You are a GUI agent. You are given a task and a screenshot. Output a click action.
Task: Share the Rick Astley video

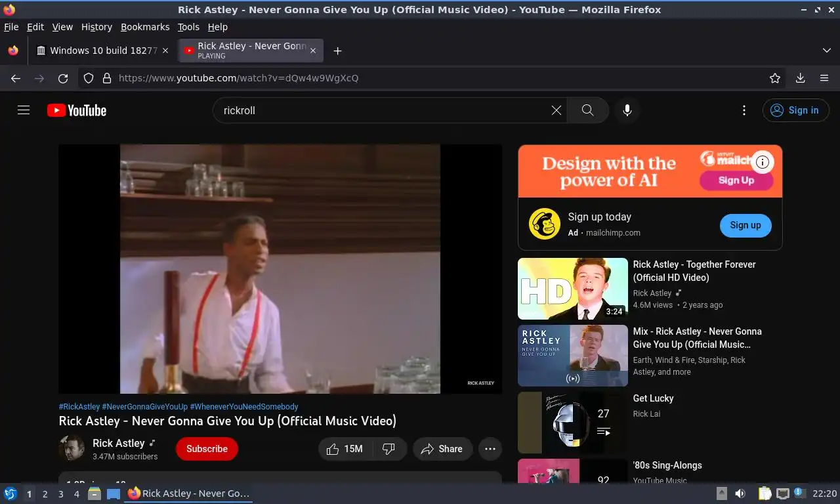tap(442, 449)
